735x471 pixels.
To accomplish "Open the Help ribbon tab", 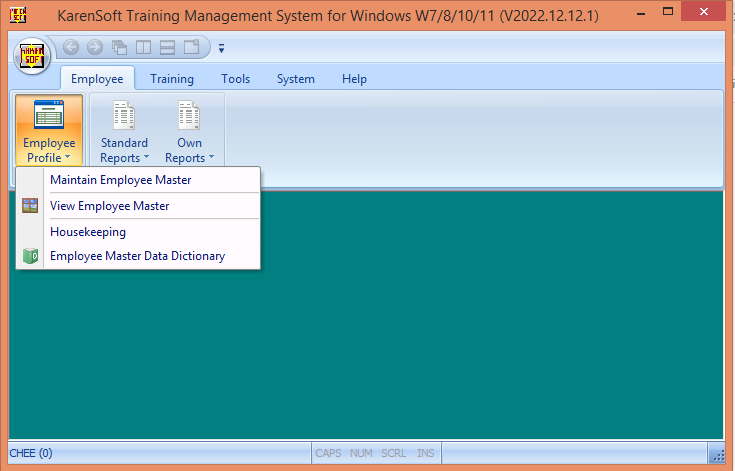I will click(354, 79).
